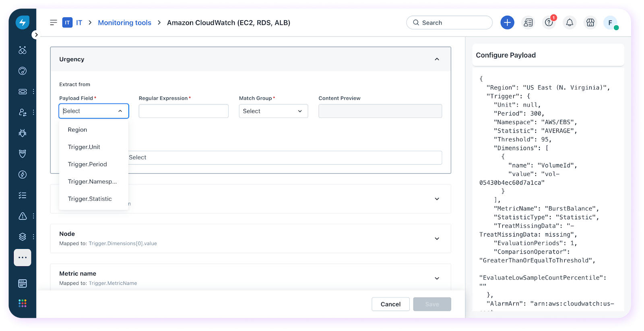The image size is (644, 331).
Task: Click the IT breadcrumb link
Action: click(x=79, y=23)
